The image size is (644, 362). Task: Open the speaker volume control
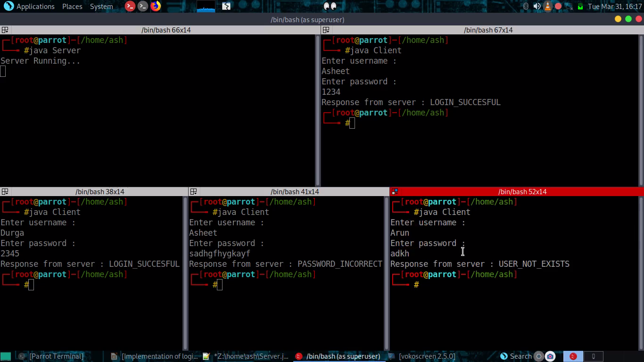[537, 6]
